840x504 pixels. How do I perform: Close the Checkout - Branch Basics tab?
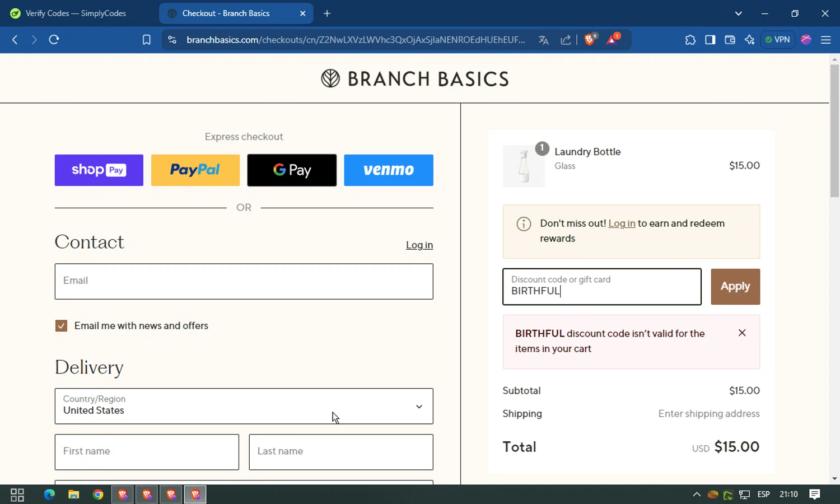303,13
